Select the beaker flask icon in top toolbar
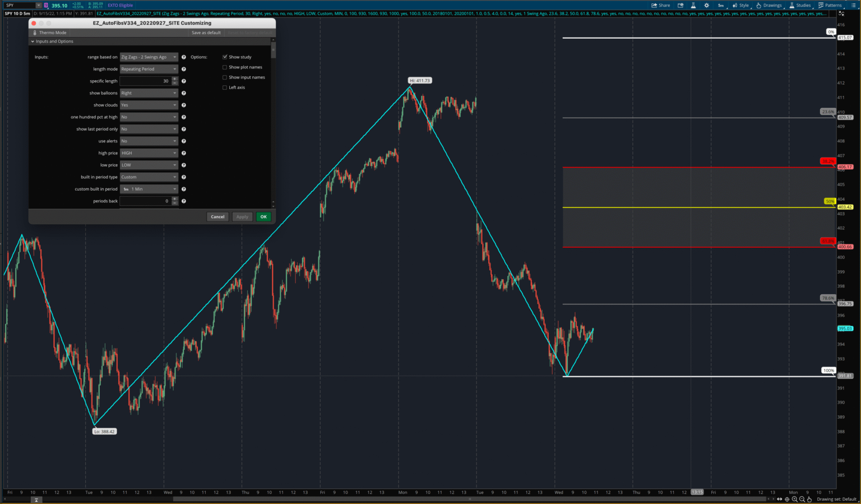The width and height of the screenshot is (861, 504). tap(693, 4)
